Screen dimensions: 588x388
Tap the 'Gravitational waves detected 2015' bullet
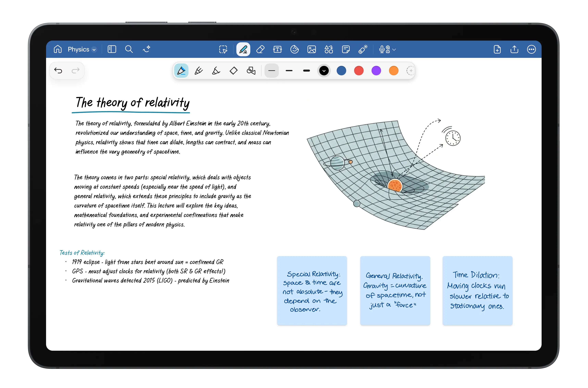pyautogui.click(x=151, y=281)
